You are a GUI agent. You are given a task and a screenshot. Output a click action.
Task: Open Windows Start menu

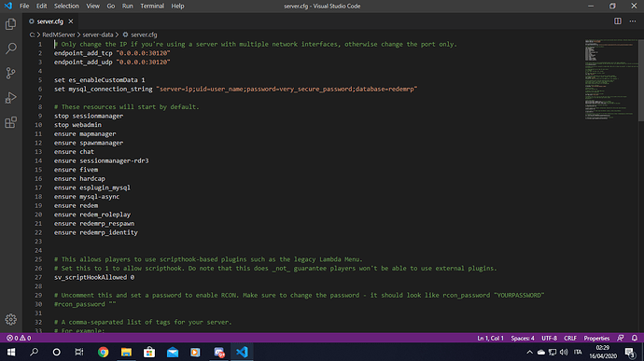11,352
